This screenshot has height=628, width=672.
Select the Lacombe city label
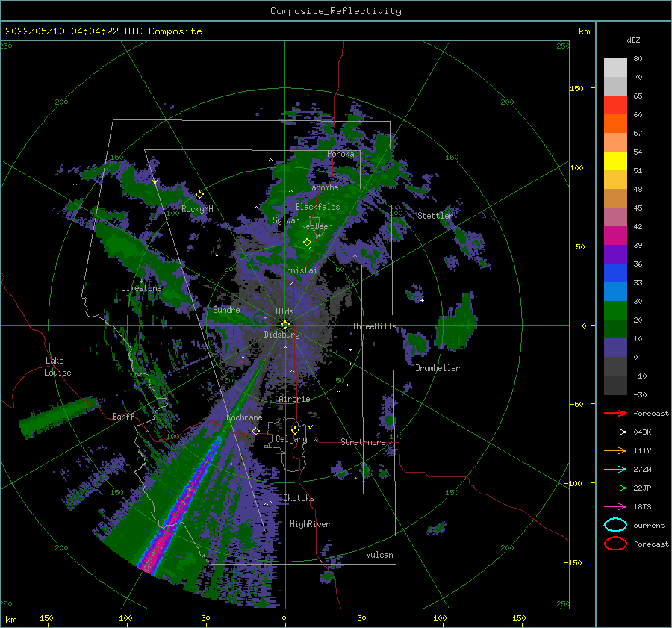pos(323,187)
